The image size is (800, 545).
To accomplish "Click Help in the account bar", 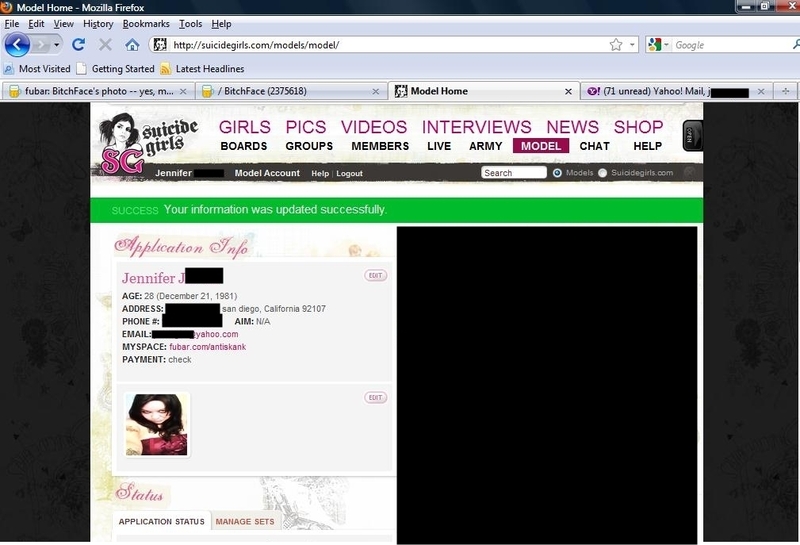I will [320, 174].
